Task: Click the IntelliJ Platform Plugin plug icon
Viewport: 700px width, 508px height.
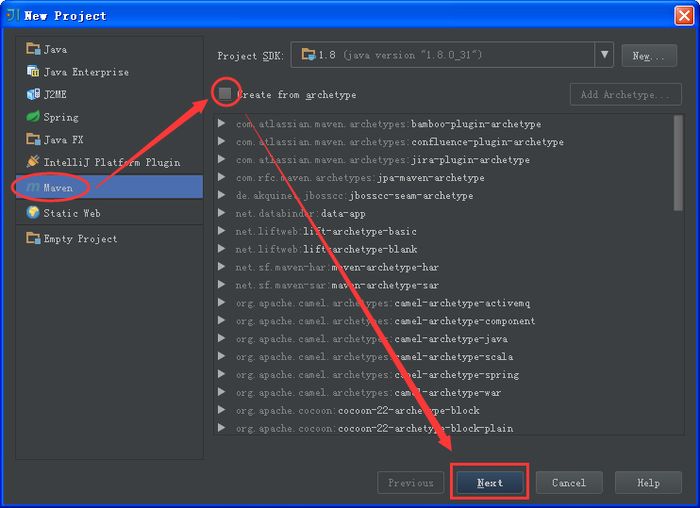Action: 33,162
